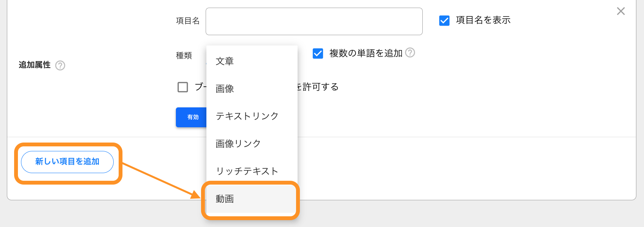Focus the 項目名 text input field
The image size is (644, 227).
click(x=314, y=21)
